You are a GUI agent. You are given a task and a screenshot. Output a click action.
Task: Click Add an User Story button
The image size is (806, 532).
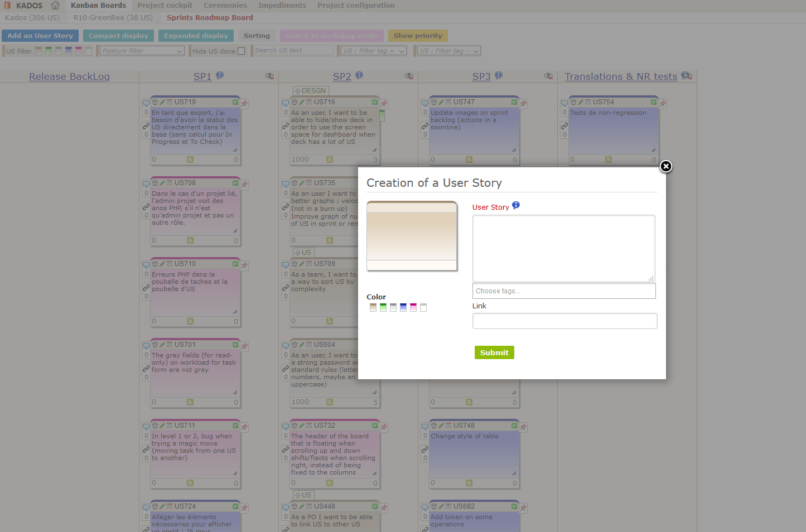(40, 36)
